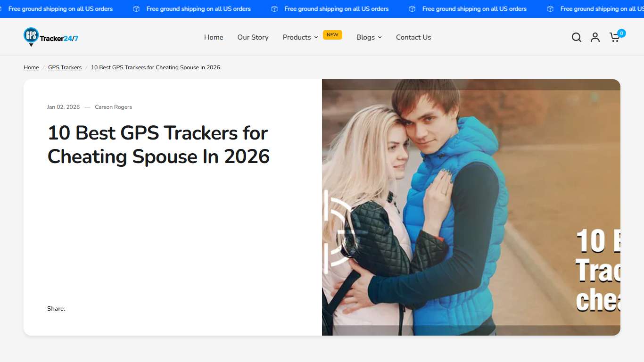This screenshot has width=644, height=362.
Task: Click the GPS Tracker24/7 logo
Action: (50, 37)
